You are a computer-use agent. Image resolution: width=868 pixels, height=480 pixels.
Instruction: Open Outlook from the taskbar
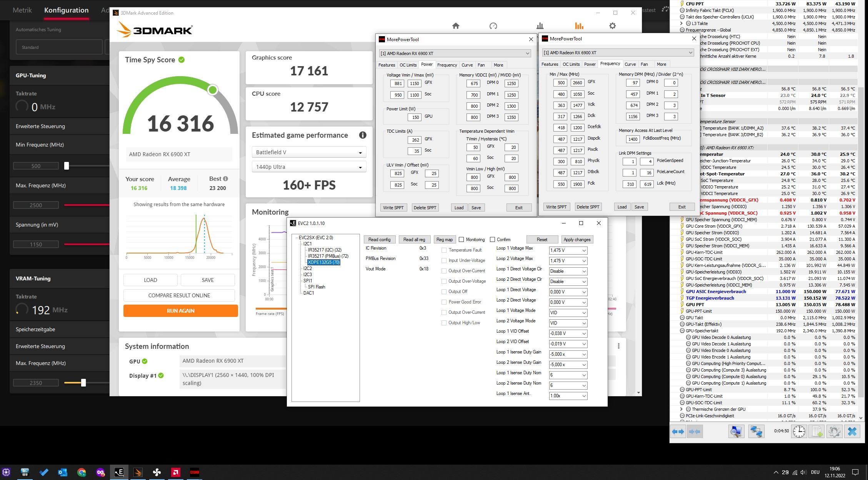tap(63, 472)
